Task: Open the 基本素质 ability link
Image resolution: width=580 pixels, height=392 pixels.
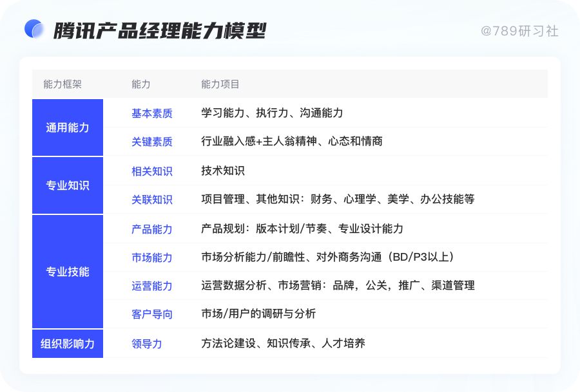Action: pos(152,113)
